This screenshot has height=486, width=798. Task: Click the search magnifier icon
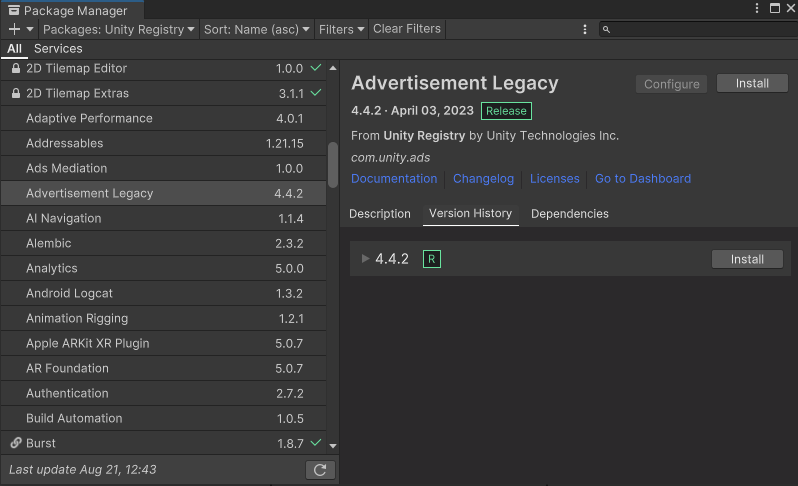coord(606,30)
